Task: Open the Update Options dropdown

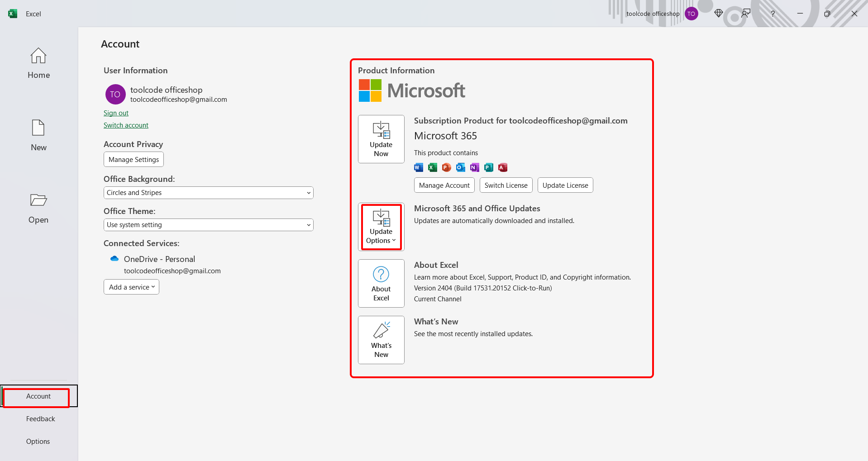Action: [x=381, y=227]
